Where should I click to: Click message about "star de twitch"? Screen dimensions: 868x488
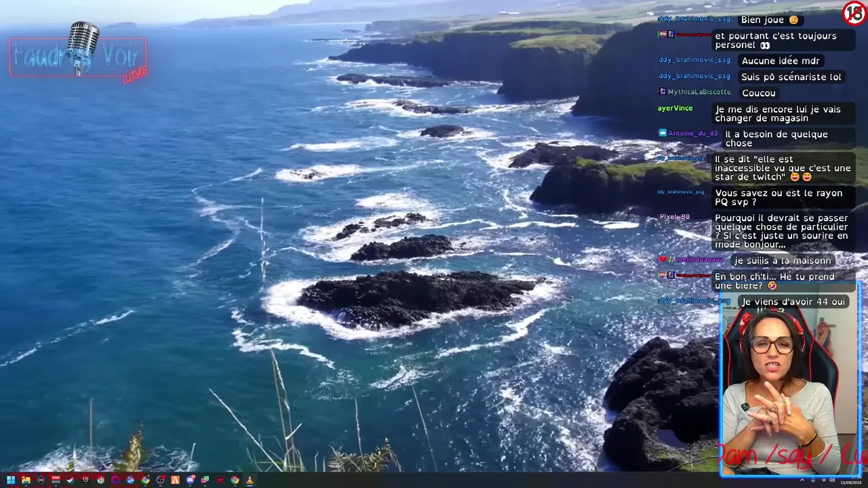click(x=782, y=168)
